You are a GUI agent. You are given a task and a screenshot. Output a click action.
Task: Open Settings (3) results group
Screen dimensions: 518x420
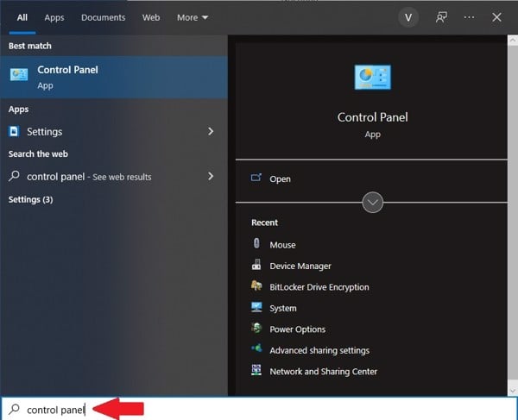(30, 199)
